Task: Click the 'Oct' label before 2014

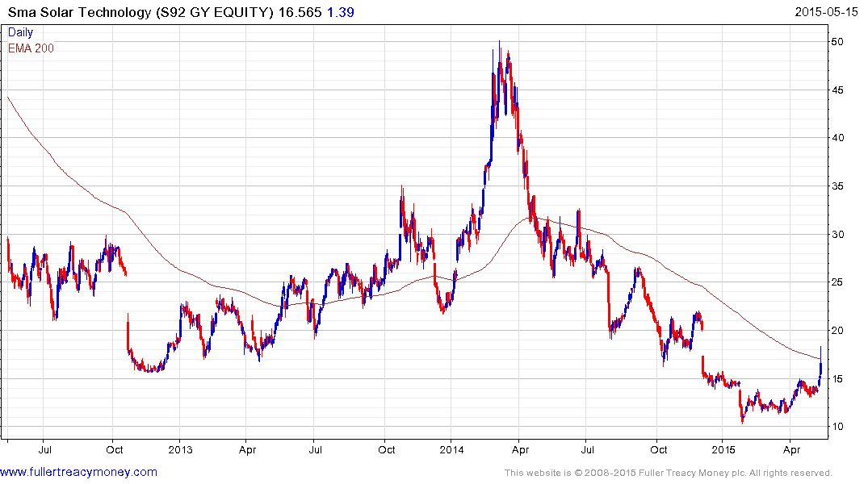Action: tap(387, 449)
